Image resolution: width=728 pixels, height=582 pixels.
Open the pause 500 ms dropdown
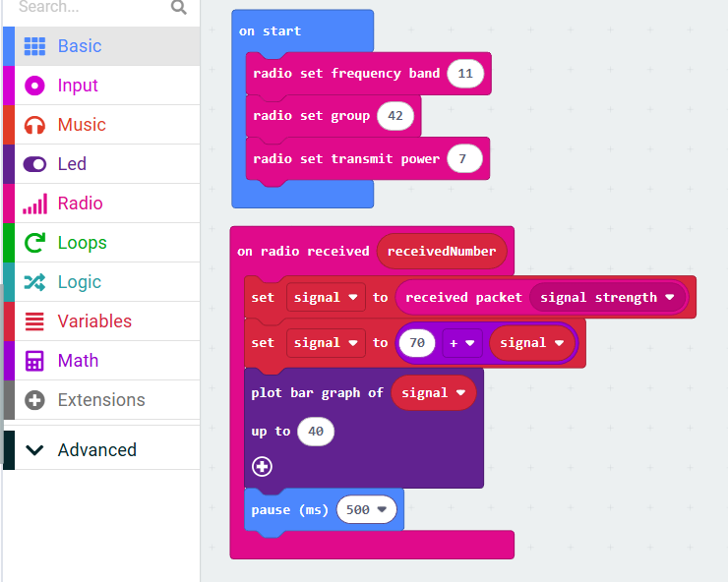click(380, 510)
